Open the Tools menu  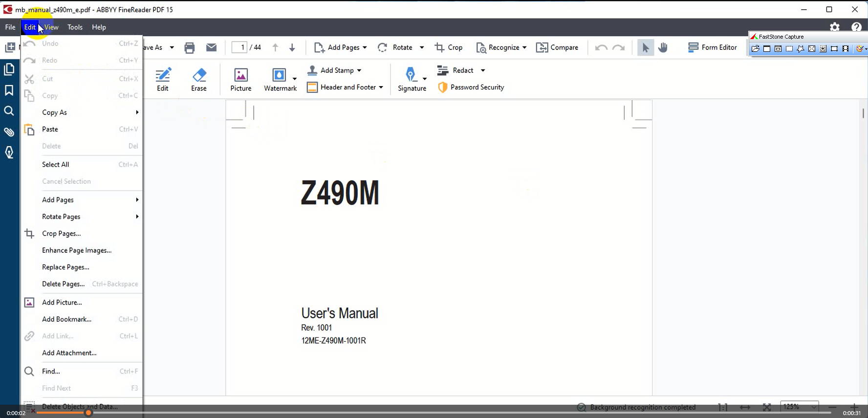pyautogui.click(x=75, y=27)
